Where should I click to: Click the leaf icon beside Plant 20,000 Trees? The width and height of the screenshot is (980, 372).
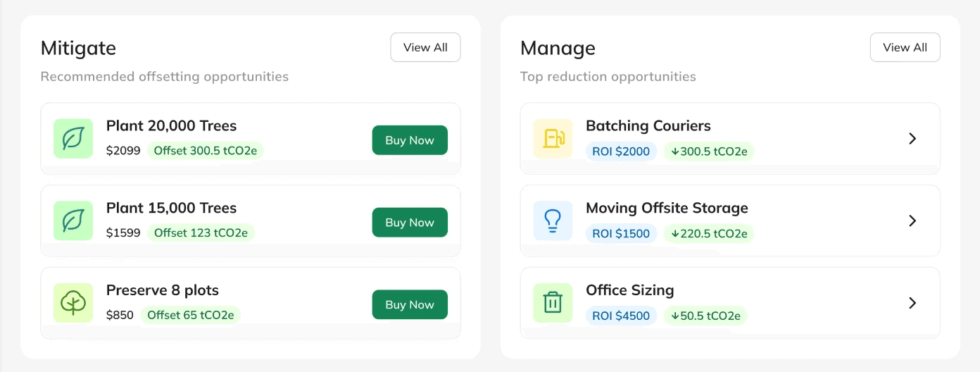73,138
